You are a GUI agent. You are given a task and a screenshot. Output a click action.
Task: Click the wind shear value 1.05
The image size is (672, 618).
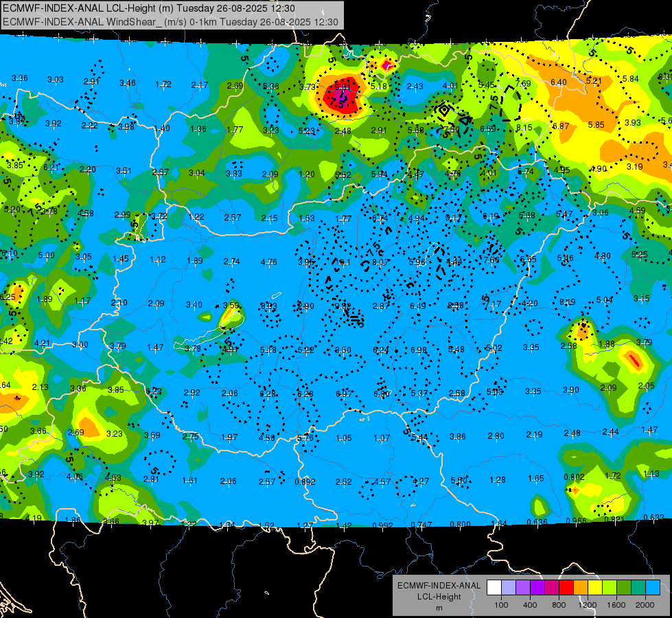[344, 438]
